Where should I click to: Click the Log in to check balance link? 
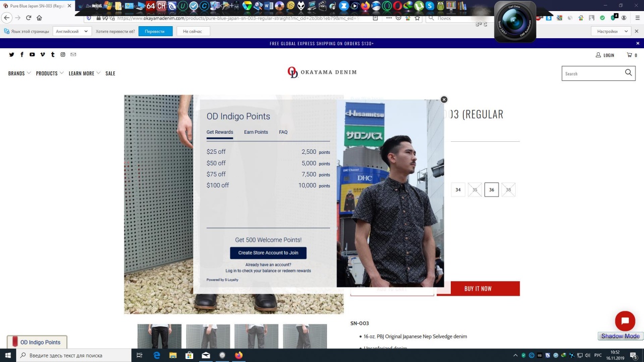[x=268, y=270]
